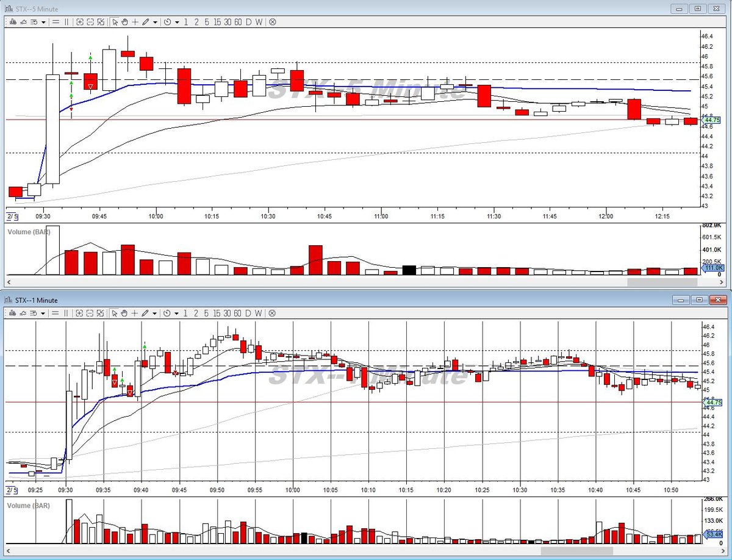Viewport: 732px width, 560px height.
Task: Expand the clock interval dropdown arrow in top chart
Action: coord(177,22)
